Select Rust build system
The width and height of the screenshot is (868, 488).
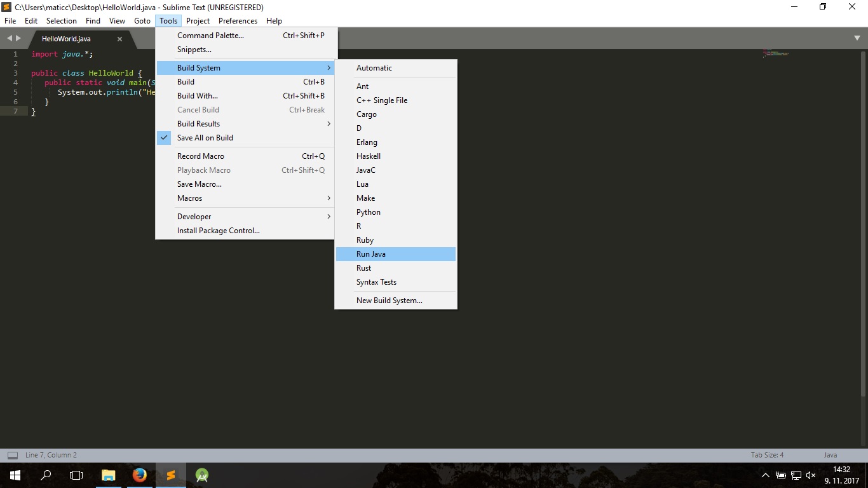(396, 268)
